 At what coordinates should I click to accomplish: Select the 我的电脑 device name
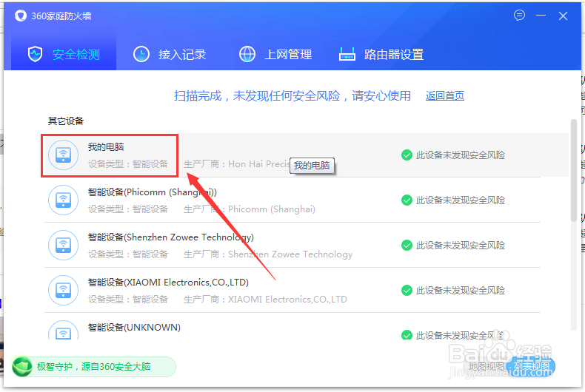(106, 146)
